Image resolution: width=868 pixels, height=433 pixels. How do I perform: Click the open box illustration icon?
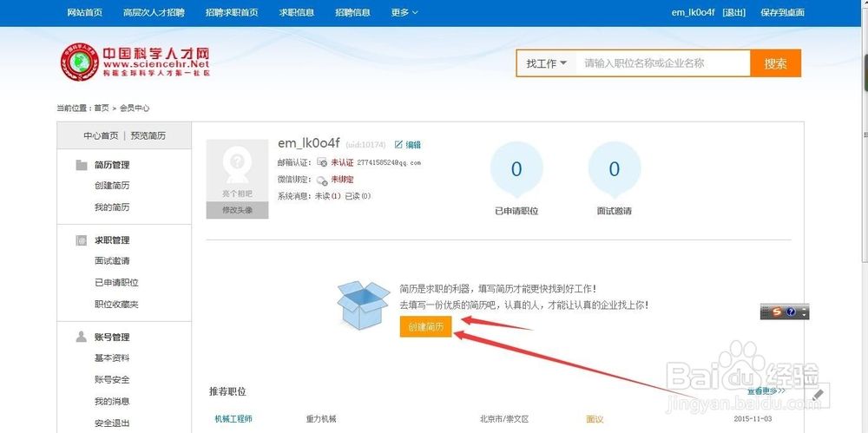[363, 305]
